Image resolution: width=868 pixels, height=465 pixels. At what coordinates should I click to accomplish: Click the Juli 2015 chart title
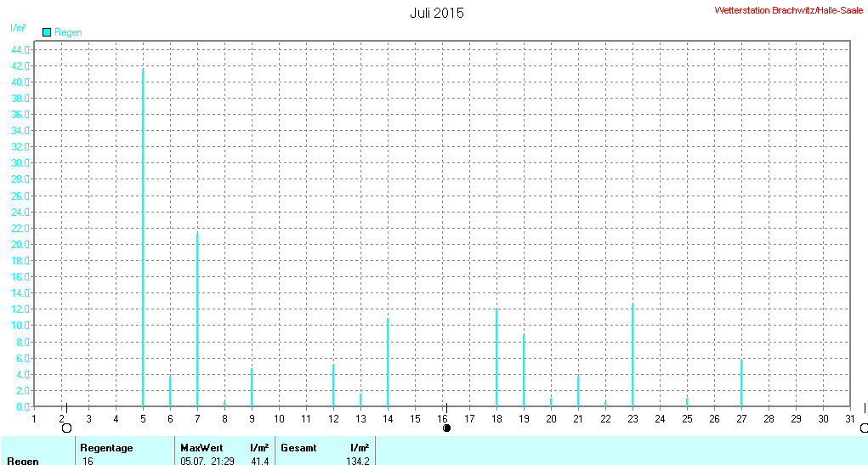437,13
